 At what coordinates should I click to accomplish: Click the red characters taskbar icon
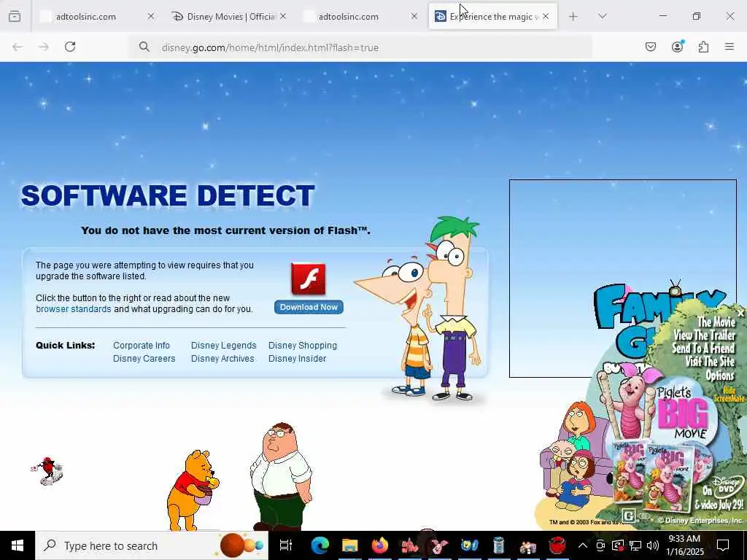[x=409, y=545]
